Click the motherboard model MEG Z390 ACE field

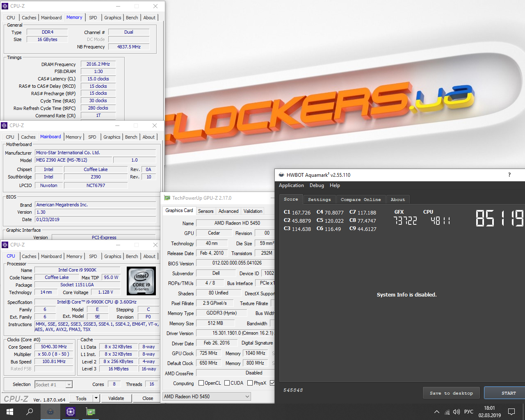point(73,160)
